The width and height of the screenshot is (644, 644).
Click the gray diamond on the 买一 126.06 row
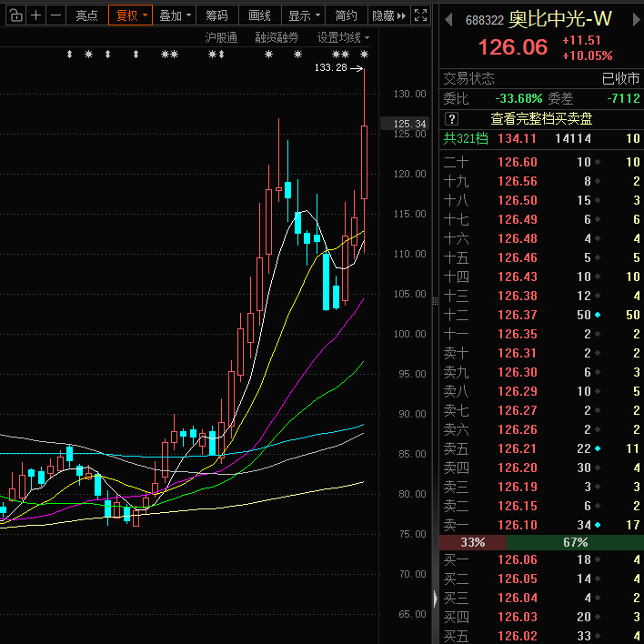[x=598, y=559]
